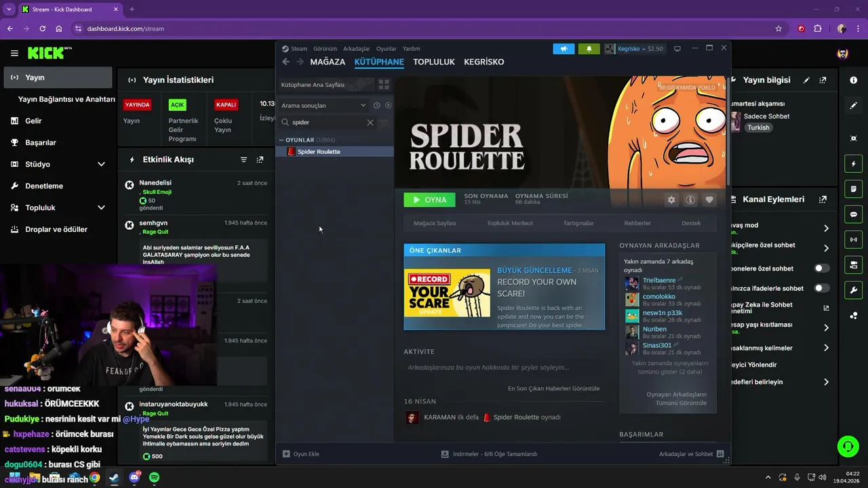Open Kütüphane Ana Sayfası button
This screenshot has height=488, width=868.
tap(326, 85)
